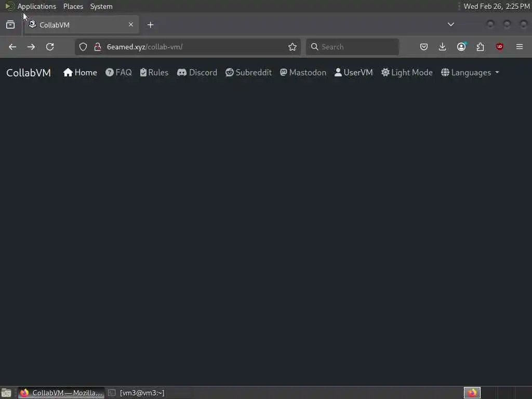Click the date and time clock
Screen dimensions: 532x399
(x=496, y=6)
